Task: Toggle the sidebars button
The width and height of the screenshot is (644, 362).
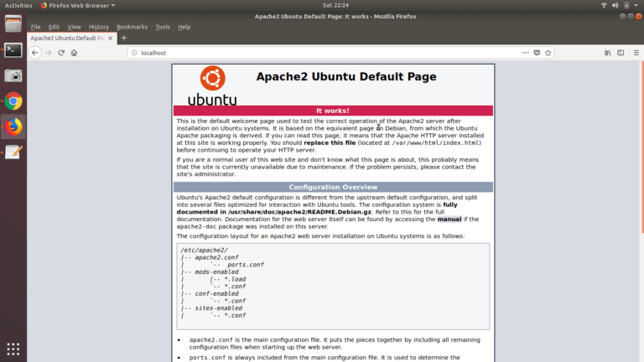Action: coord(621,53)
